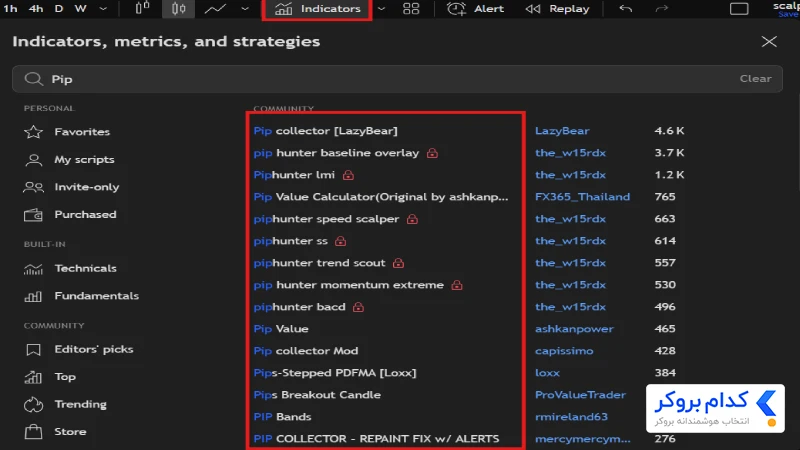Open the indicator templates grid icon

[411, 9]
